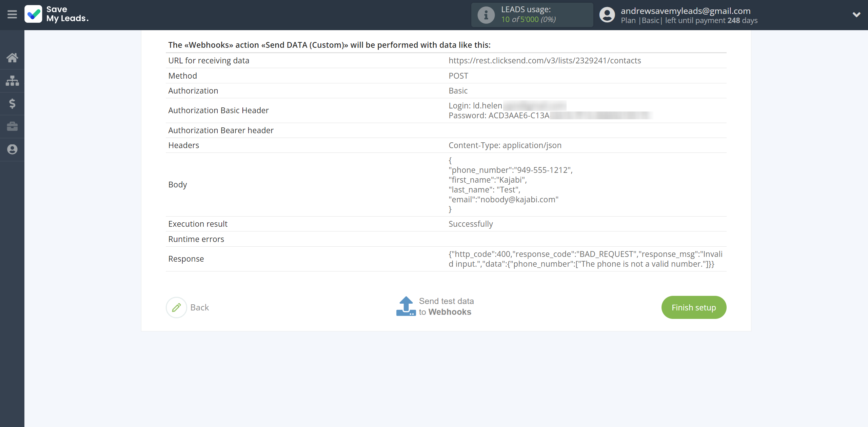The width and height of the screenshot is (868, 427).
Task: Click the BAD_REQUEST response text
Action: 585,259
